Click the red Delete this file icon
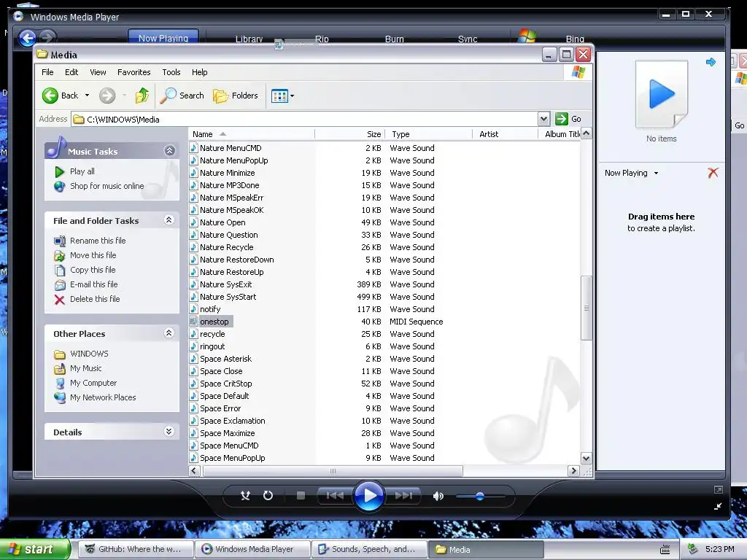The height and width of the screenshot is (560, 747). coord(60,300)
